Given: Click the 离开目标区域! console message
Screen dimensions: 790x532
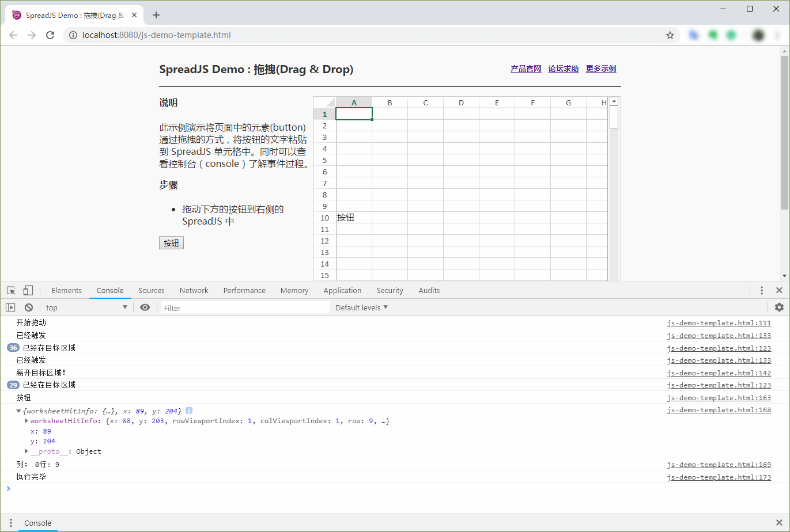Looking at the screenshot, I should 41,373.
